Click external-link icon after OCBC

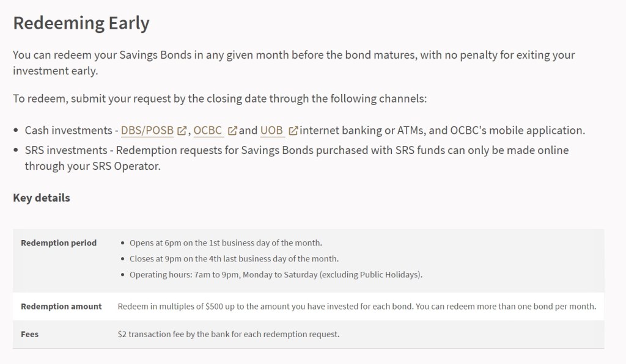tap(232, 131)
